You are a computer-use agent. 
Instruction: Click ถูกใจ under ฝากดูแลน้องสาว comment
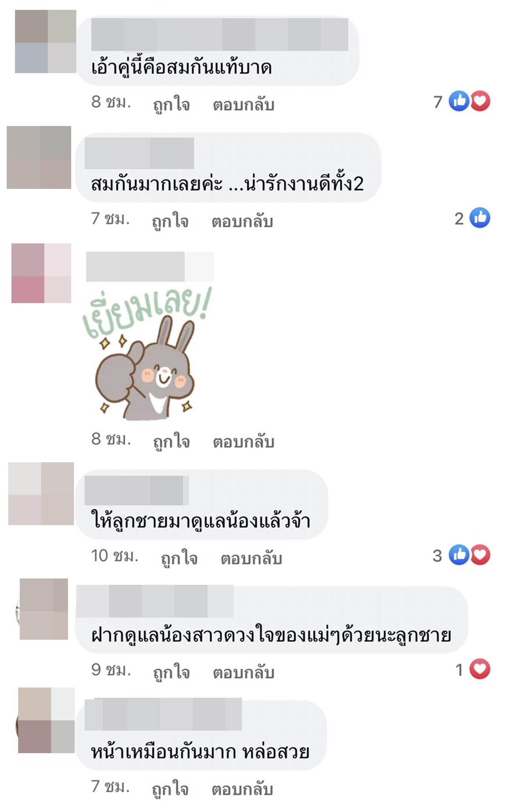click(x=172, y=672)
